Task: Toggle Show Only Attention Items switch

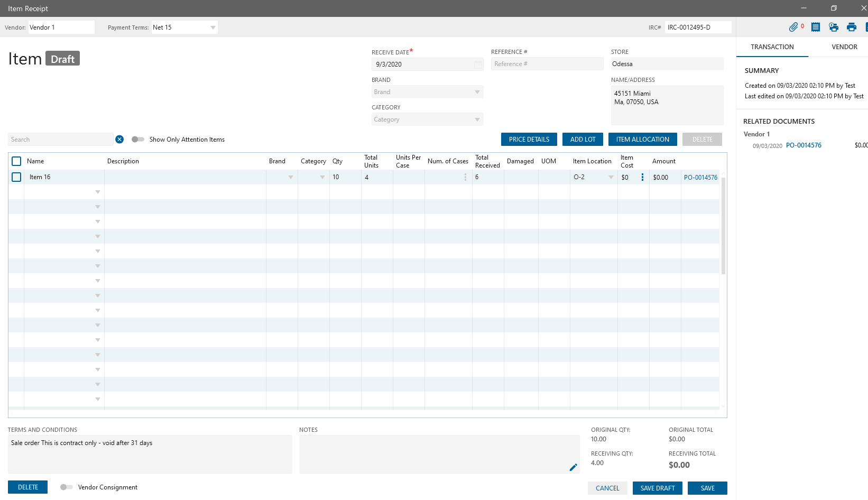Action: (138, 140)
